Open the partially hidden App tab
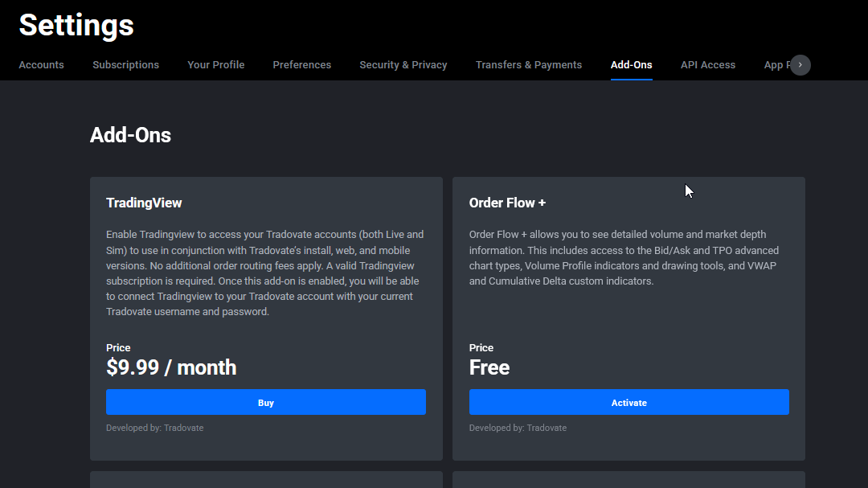This screenshot has width=868, height=488. point(776,65)
